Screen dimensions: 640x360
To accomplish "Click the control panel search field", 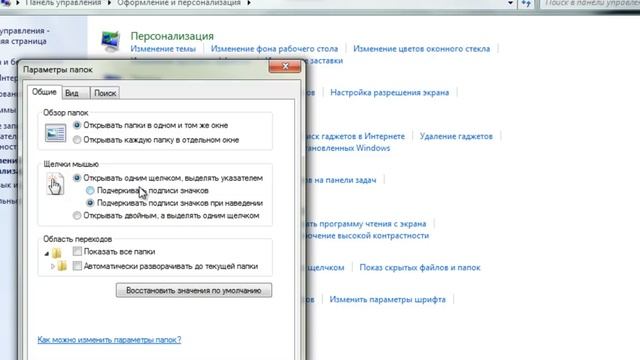I will click(x=590, y=4).
